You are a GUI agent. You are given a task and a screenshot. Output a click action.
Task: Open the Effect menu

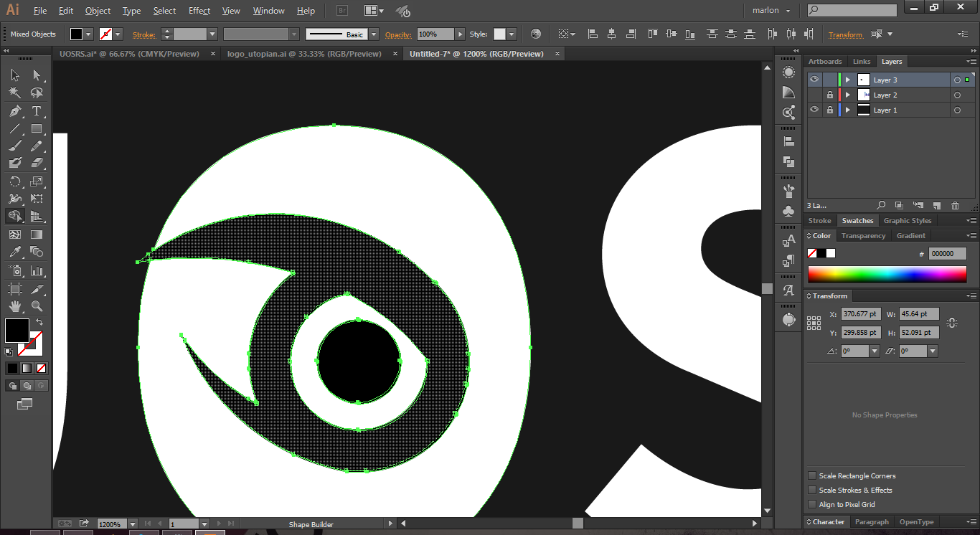199,11
